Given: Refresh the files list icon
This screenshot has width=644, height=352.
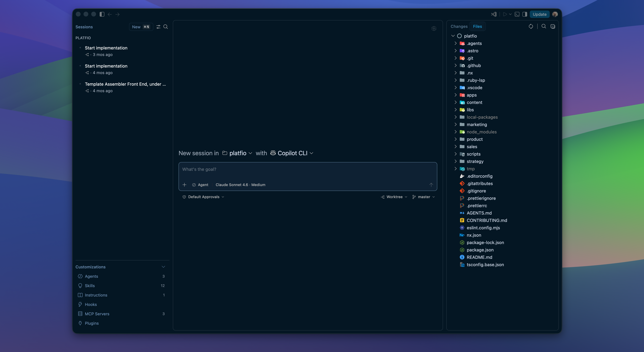Looking at the screenshot, I should (531, 26).
